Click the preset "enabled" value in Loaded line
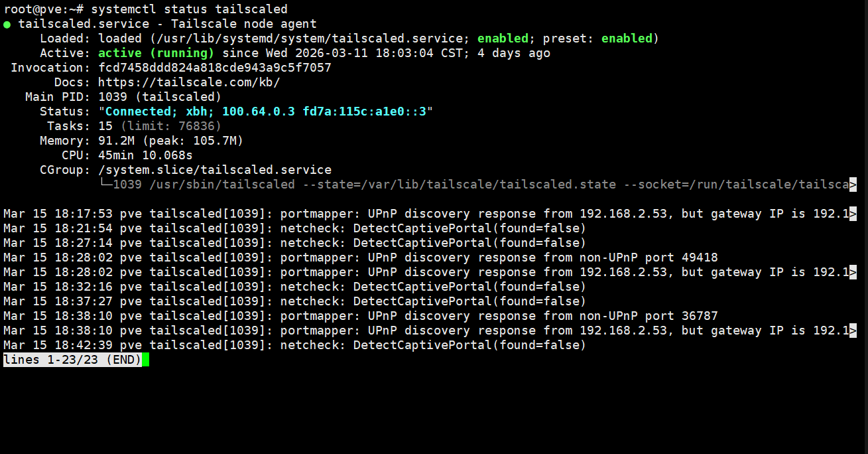This screenshot has width=868, height=454. (x=627, y=38)
